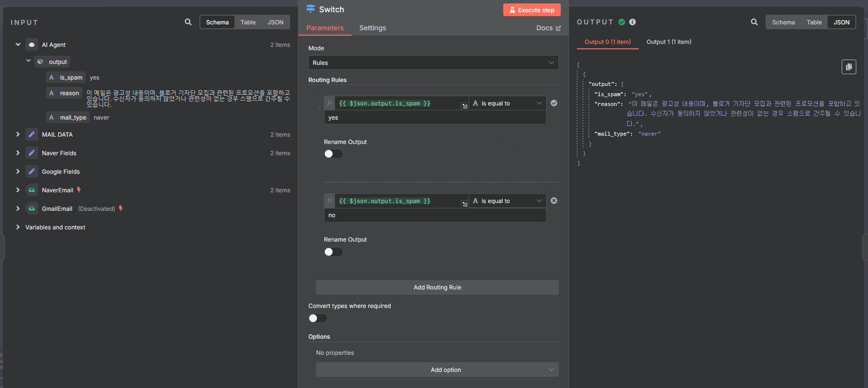Expand the Naver Fields node
This screenshot has width=868, height=388.
18,153
